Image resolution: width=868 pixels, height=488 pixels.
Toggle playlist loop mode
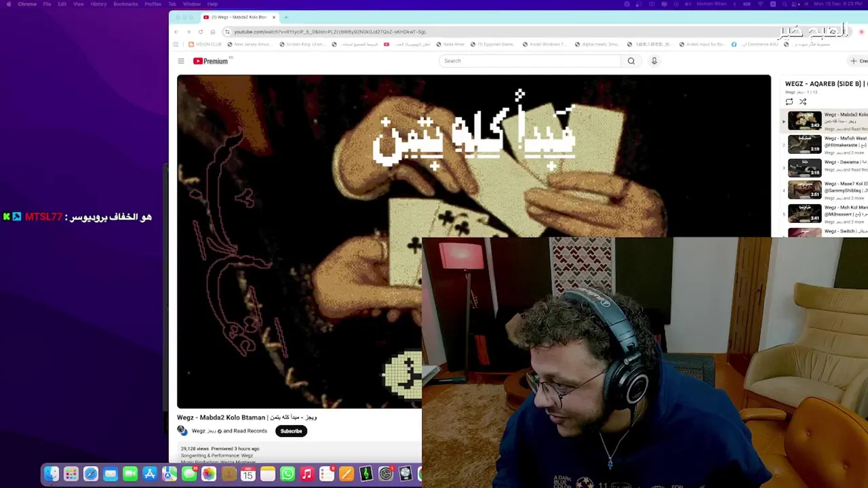coord(789,102)
